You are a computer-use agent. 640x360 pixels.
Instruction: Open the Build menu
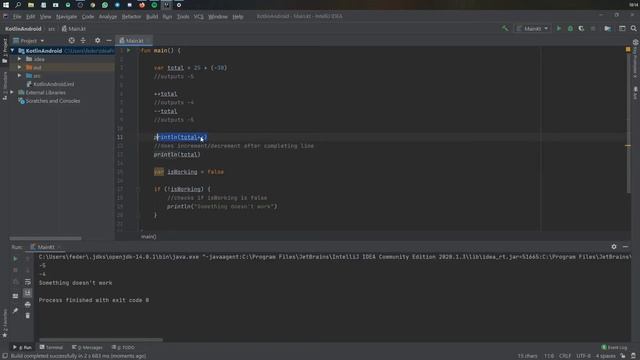[x=152, y=17]
